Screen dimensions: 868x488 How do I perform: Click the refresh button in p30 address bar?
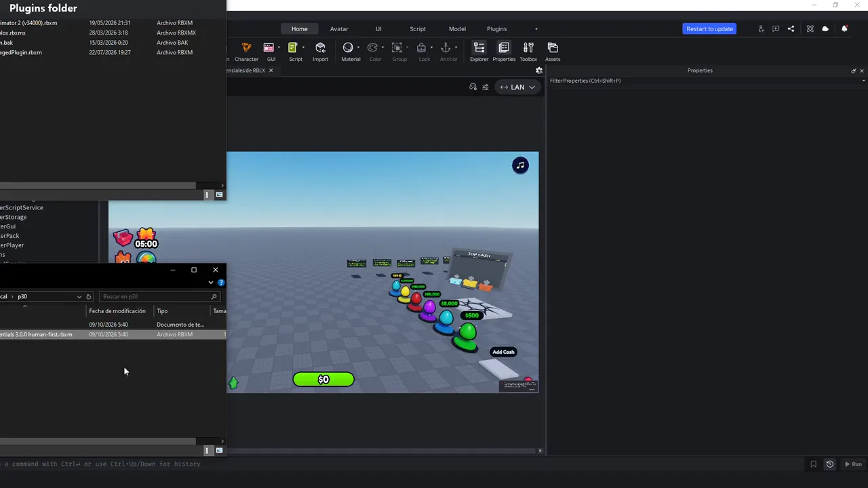tap(88, 296)
